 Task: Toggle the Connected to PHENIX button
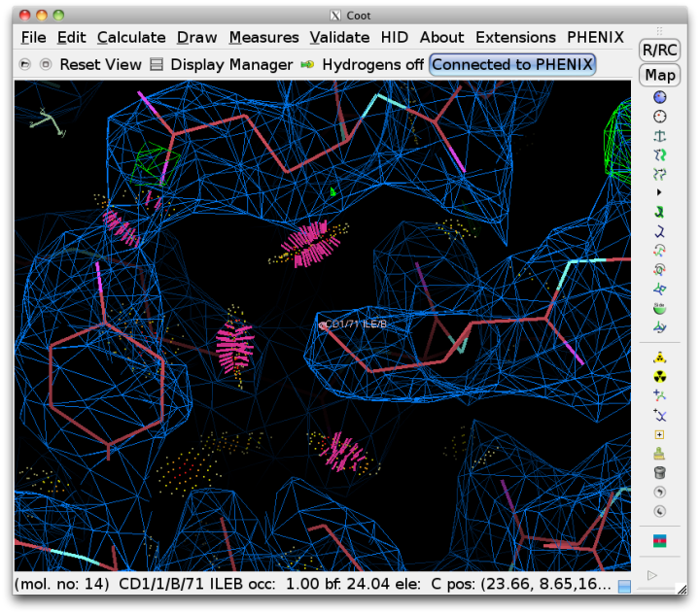(511, 64)
